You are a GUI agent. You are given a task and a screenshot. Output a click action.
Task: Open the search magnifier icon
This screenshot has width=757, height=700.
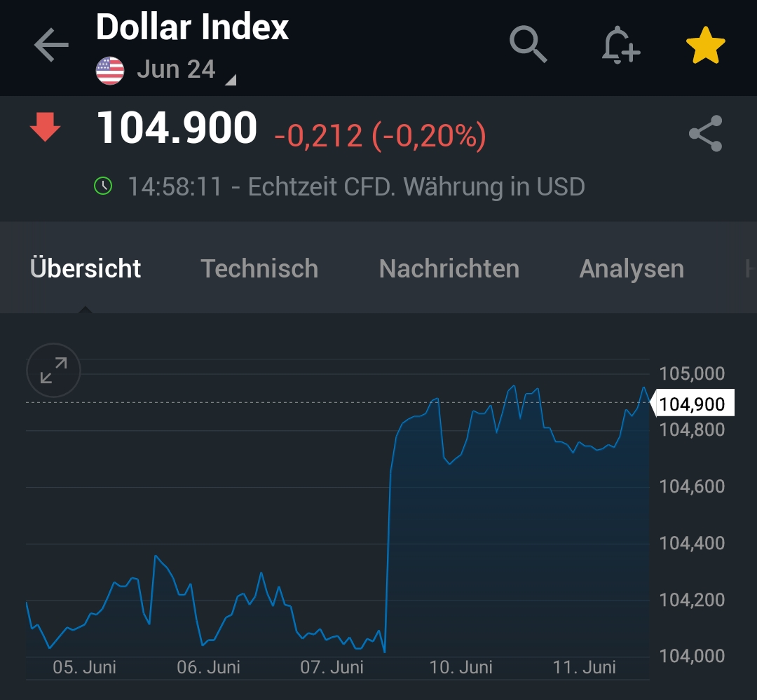click(528, 45)
